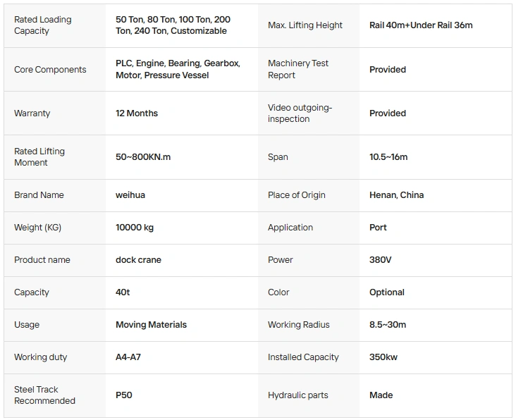Click the Machinery Test Report label
This screenshot has height=420, width=516.
(x=298, y=69)
